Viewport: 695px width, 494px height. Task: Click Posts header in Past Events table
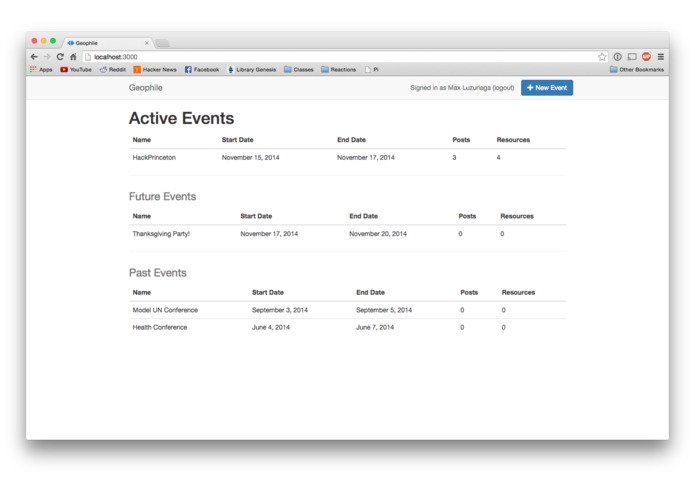[469, 292]
